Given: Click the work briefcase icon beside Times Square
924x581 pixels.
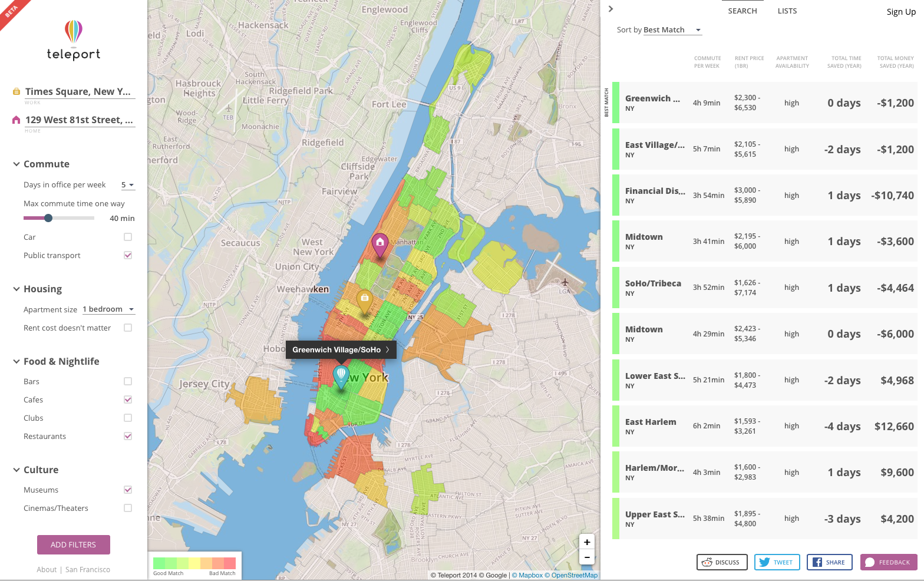Looking at the screenshot, I should (16, 92).
